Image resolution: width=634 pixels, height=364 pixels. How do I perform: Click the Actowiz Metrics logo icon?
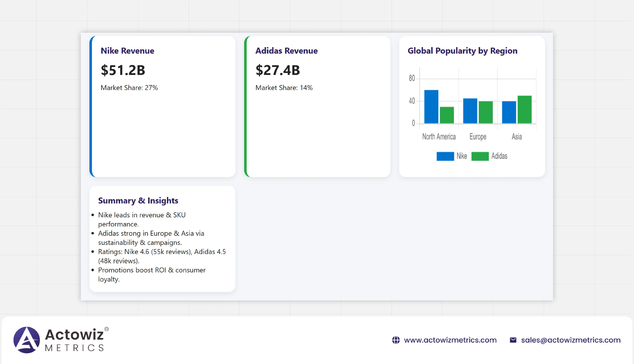point(26,340)
